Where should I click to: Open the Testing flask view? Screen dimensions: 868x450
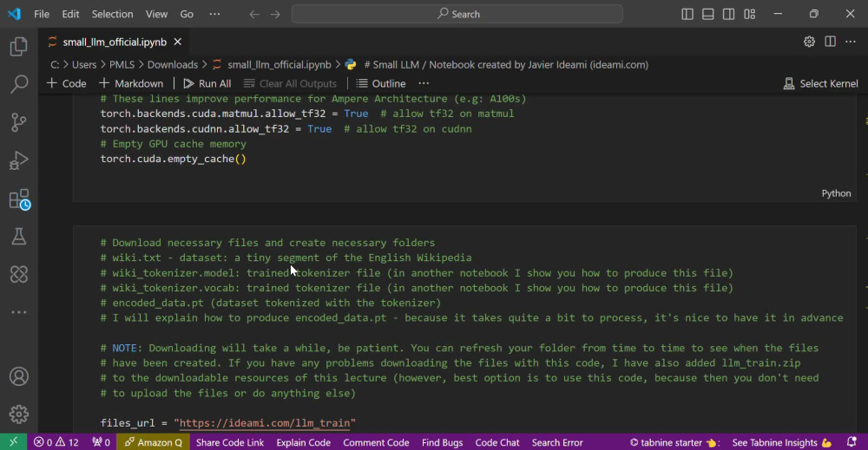click(19, 237)
